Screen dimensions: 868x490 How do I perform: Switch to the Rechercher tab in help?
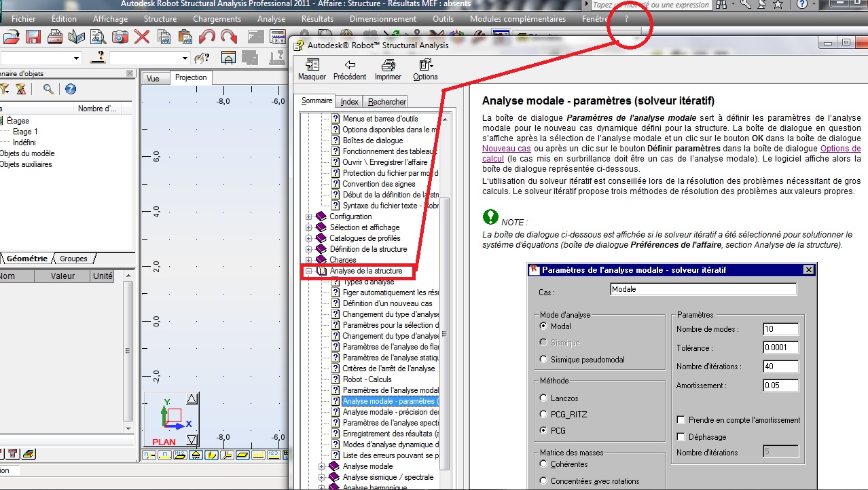point(387,102)
